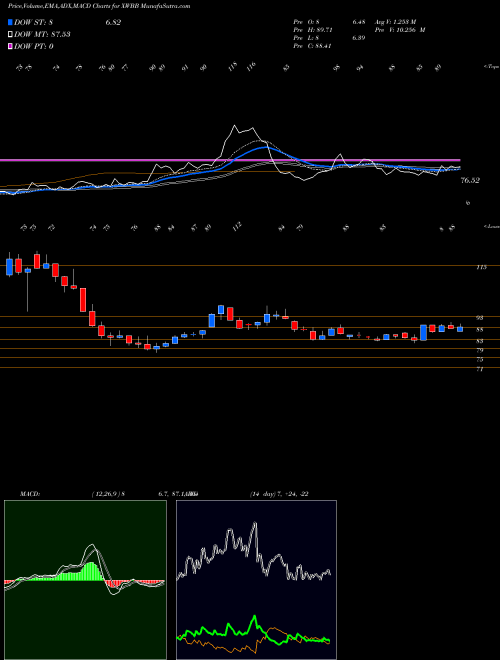Click the blue DOW ST legend swatch
Screen dimensions: 500x660
point(10,22)
